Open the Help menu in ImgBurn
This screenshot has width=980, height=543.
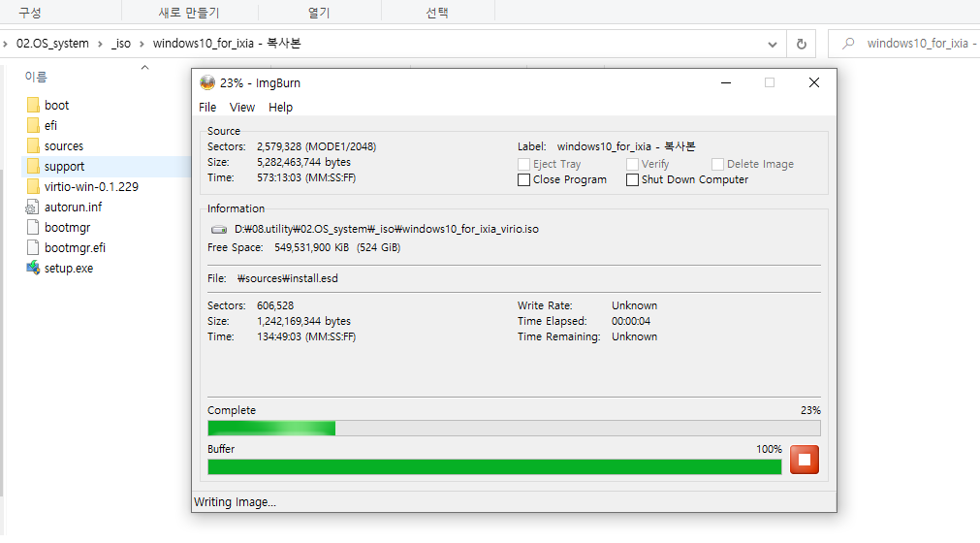click(x=281, y=108)
